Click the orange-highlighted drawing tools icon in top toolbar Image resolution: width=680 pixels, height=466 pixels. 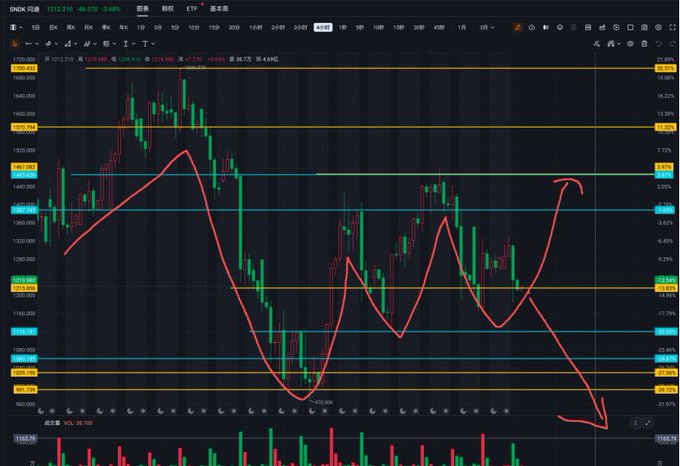517,27
